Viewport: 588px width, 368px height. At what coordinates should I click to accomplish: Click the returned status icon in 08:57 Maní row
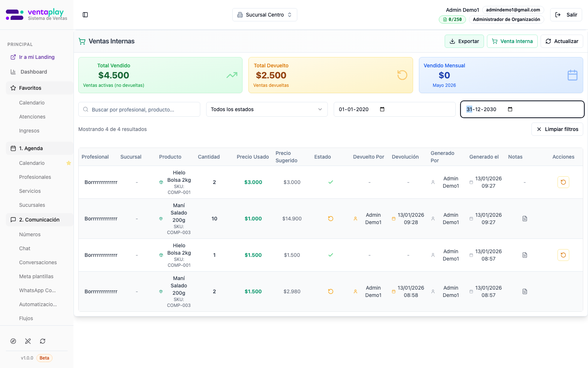(x=331, y=291)
